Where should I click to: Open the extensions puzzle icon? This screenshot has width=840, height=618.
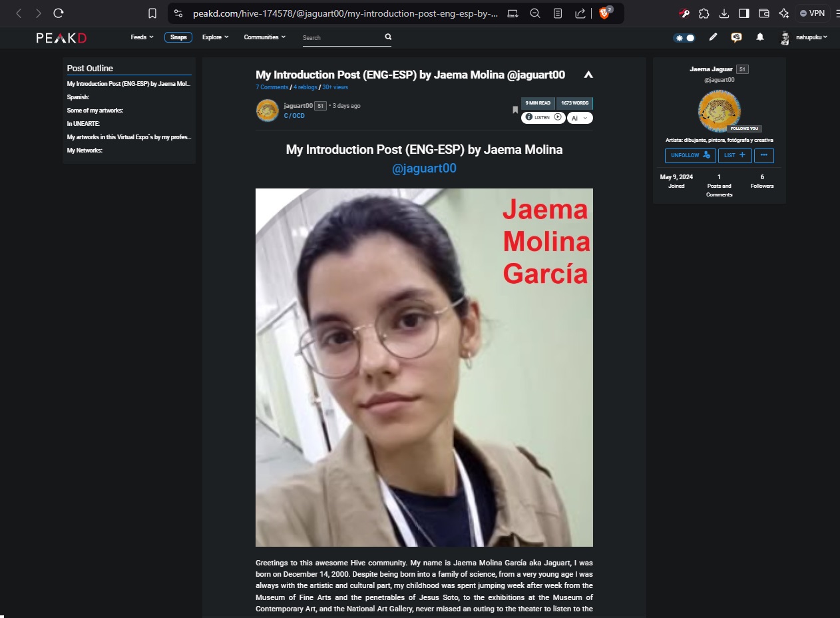[704, 13]
